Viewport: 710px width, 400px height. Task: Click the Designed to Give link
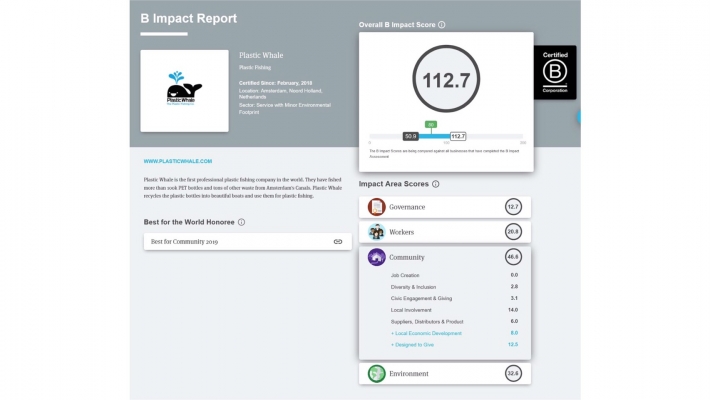click(415, 344)
